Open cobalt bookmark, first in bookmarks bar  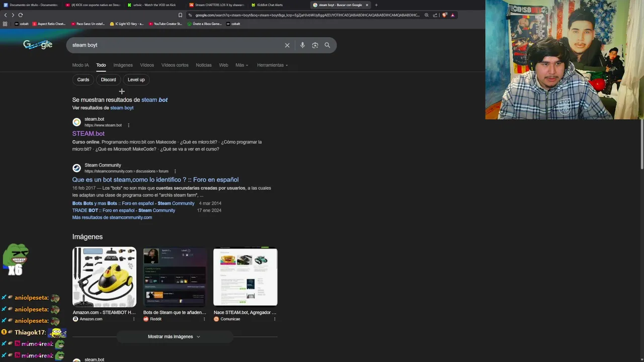[x=21, y=24]
